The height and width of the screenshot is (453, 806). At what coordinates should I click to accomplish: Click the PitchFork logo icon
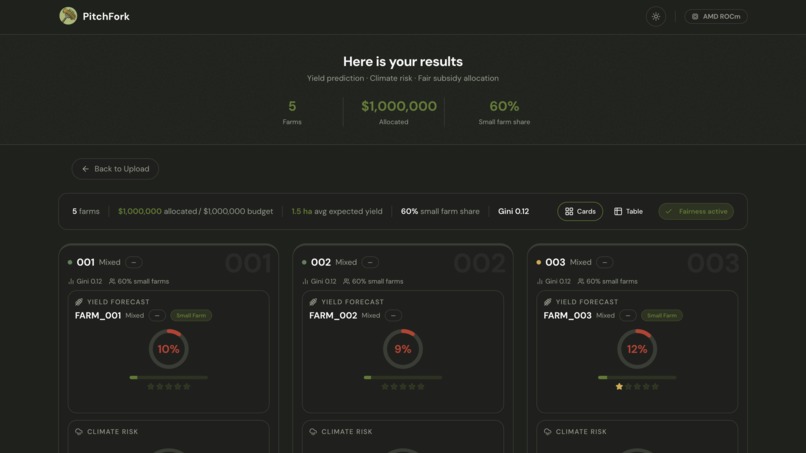click(68, 16)
